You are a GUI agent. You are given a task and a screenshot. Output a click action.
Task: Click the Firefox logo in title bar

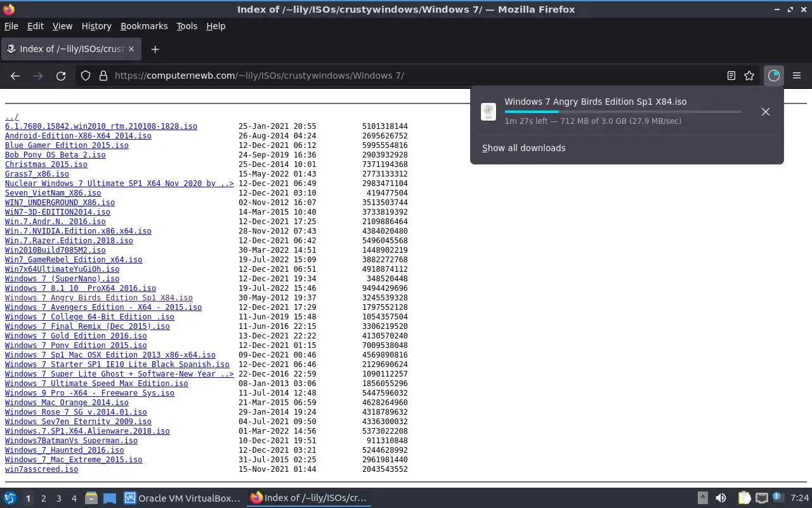pyautogui.click(x=9, y=10)
